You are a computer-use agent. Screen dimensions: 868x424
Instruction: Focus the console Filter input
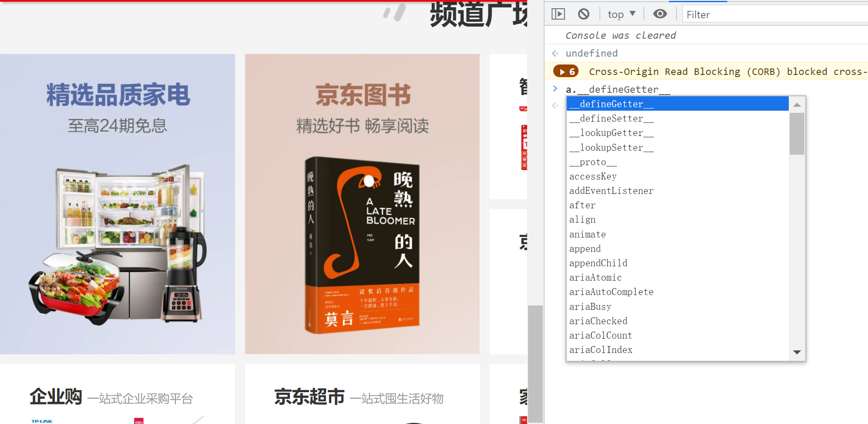(775, 15)
